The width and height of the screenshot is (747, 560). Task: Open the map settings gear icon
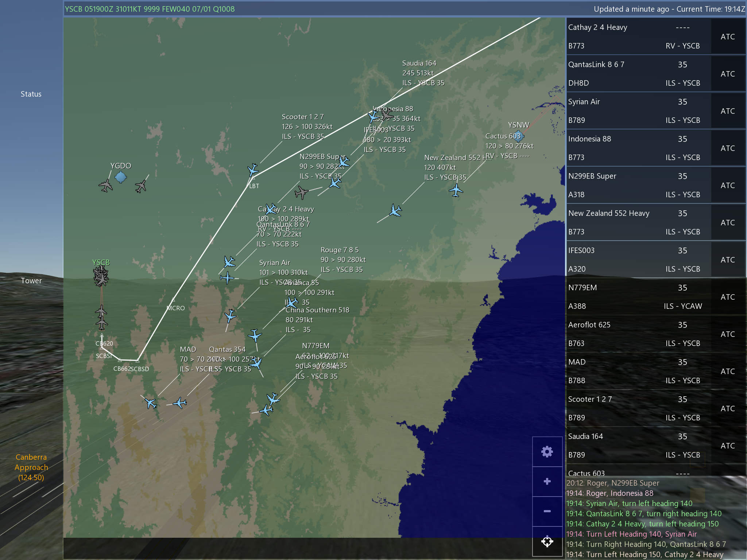[x=547, y=452]
